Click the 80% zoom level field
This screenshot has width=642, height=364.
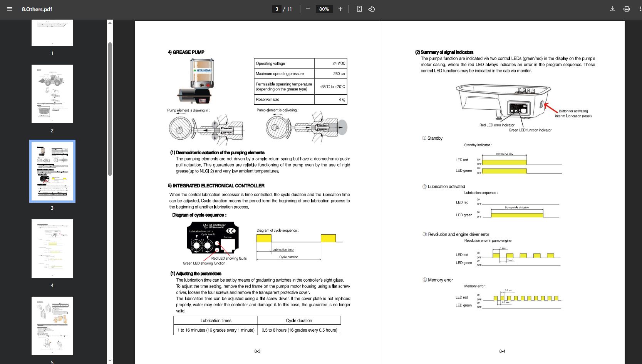coord(324,9)
